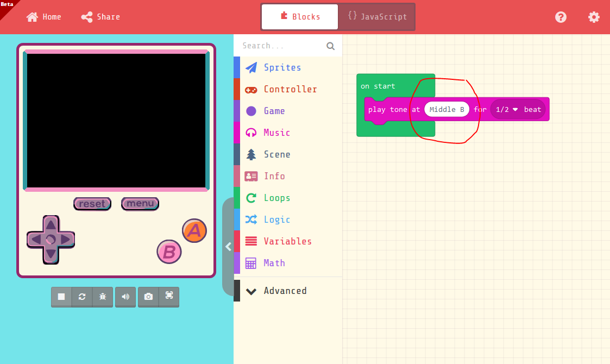Viewport: 610px width, 364px height.
Task: Go to the Home page
Action: point(43,17)
